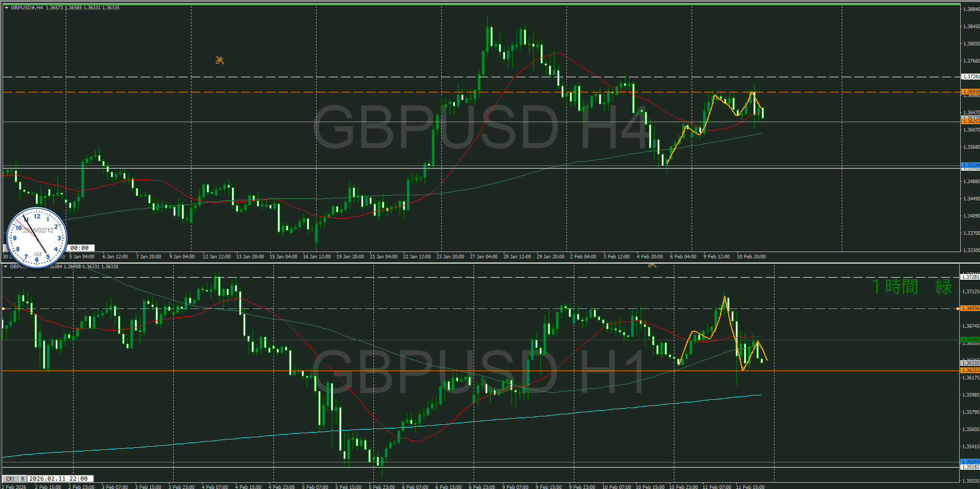Click the 5 Feb 23:00 label on H1 axis
Screen dimensions: 980x489
click(x=382, y=487)
